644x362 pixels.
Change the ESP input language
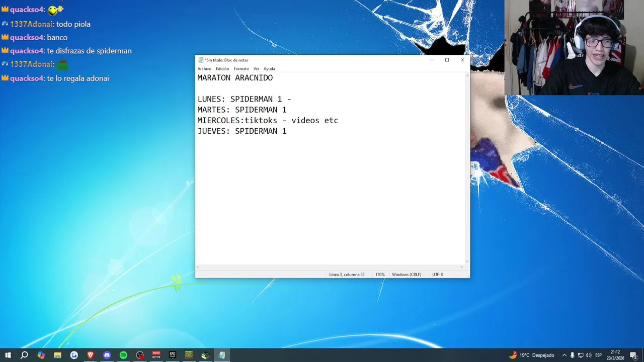pyautogui.click(x=598, y=355)
